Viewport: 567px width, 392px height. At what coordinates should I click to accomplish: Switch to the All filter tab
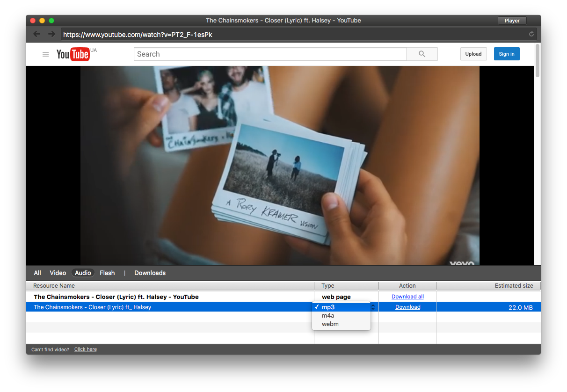[37, 273]
